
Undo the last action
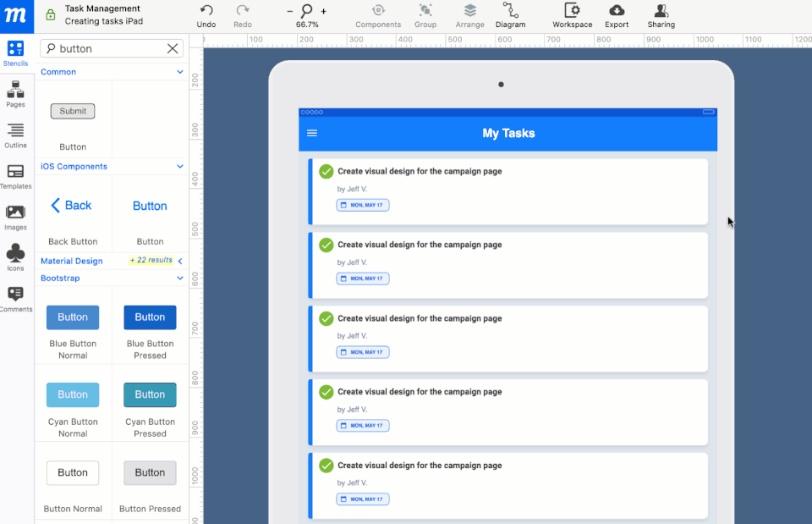tap(206, 16)
